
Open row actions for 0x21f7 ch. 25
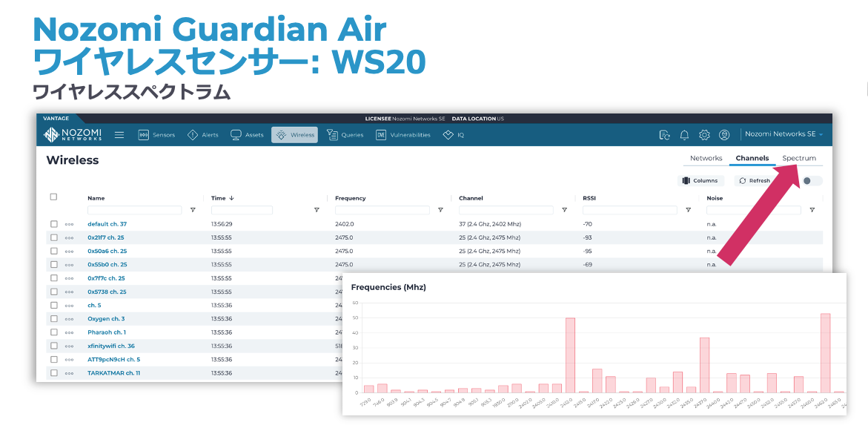click(x=69, y=238)
